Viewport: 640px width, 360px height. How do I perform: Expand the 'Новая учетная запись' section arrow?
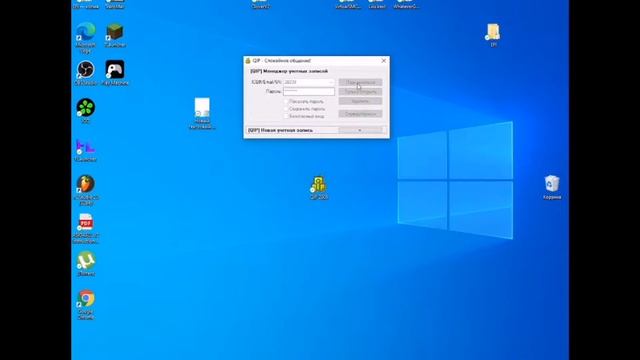tap(360, 130)
